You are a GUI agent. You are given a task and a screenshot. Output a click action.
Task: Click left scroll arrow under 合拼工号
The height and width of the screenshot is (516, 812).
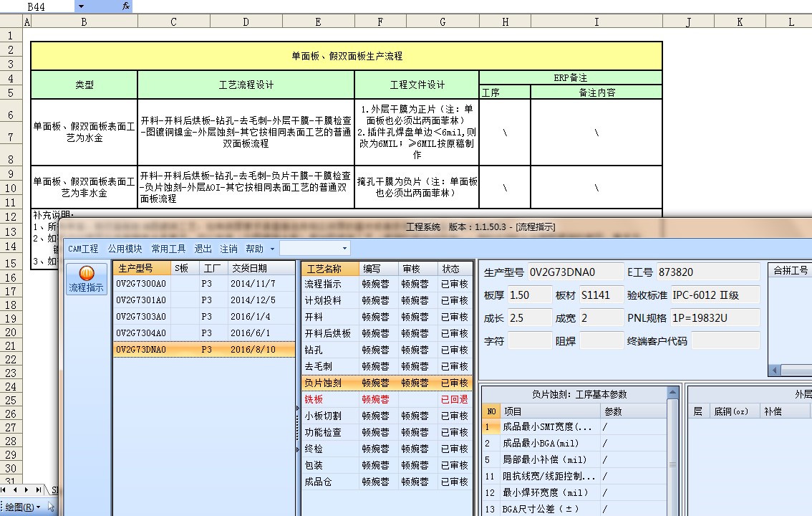(775, 371)
